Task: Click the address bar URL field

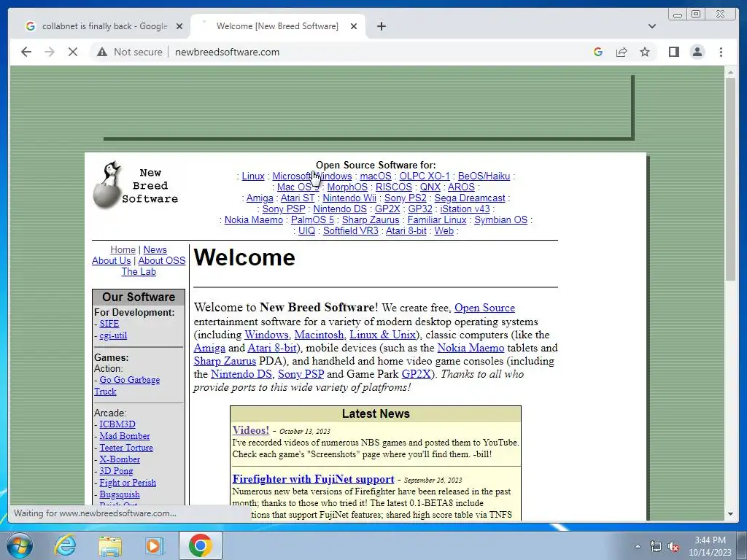Action: click(x=228, y=52)
